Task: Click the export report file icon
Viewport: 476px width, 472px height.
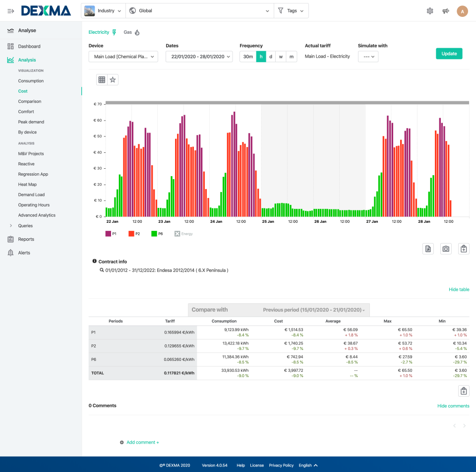Action: point(428,248)
